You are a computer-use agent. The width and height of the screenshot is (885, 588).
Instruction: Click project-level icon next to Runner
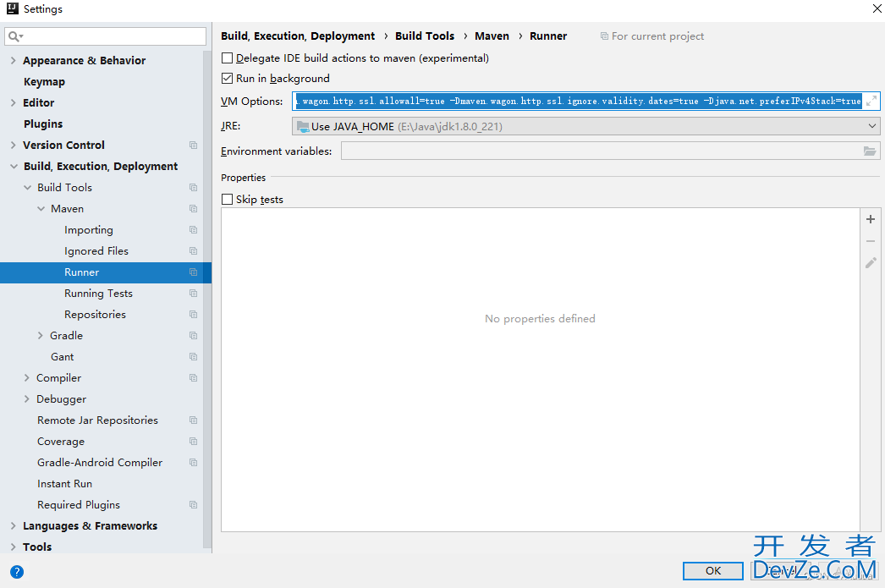point(194,272)
